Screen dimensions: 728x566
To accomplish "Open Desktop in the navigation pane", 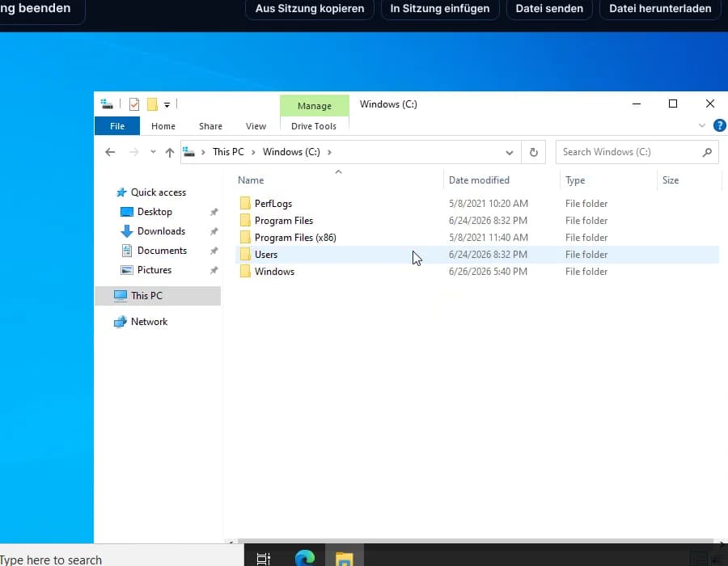I will click(154, 212).
